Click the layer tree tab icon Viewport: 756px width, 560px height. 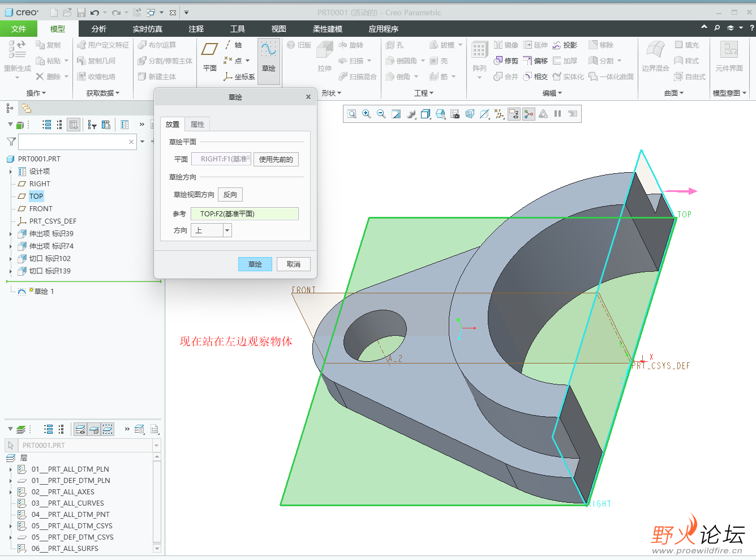(27, 108)
